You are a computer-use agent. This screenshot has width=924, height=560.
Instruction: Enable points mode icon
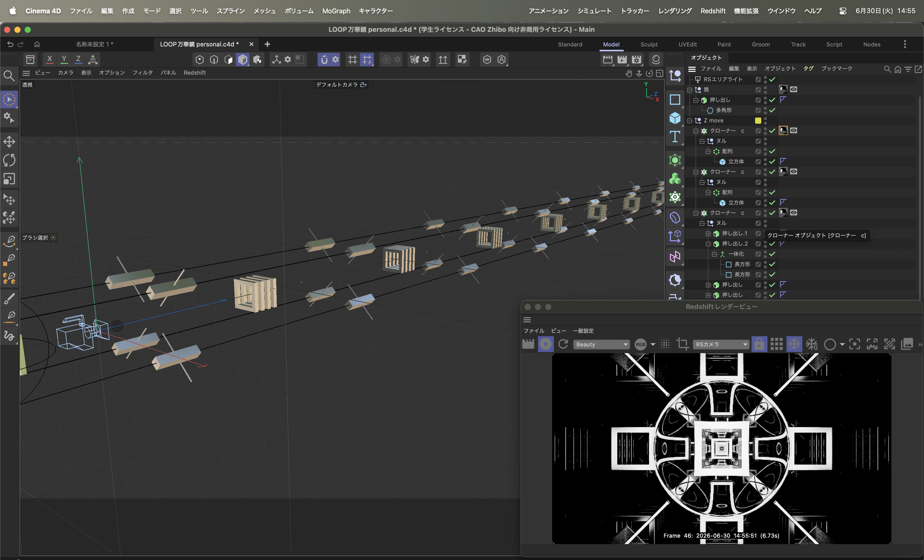(x=199, y=59)
